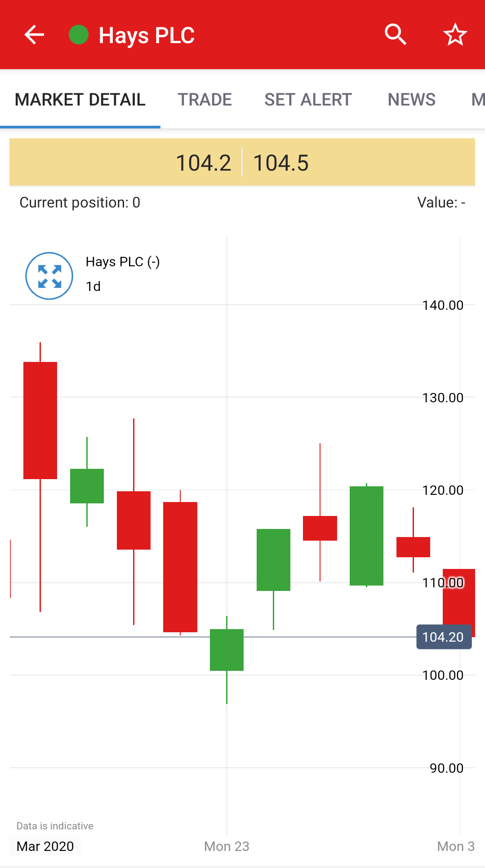This screenshot has height=868, width=485.
Task: Go to the NEWS tab
Action: [411, 100]
